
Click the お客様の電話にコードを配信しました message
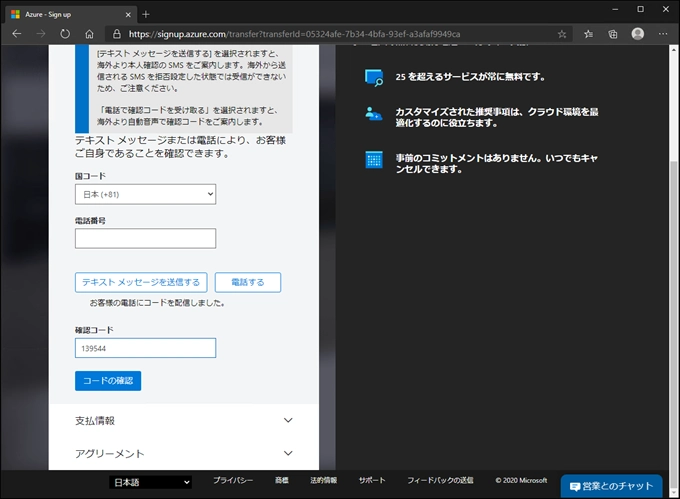pos(157,303)
